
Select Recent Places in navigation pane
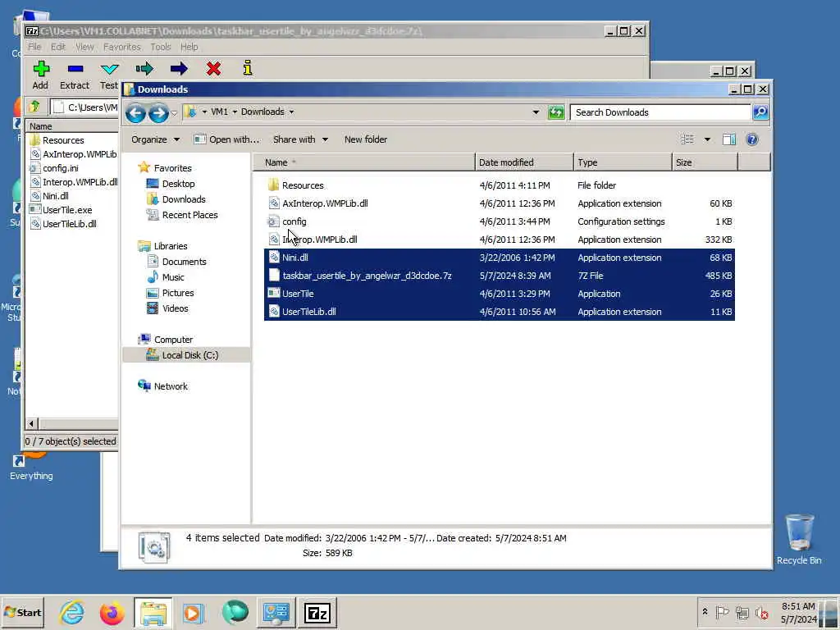click(x=189, y=215)
